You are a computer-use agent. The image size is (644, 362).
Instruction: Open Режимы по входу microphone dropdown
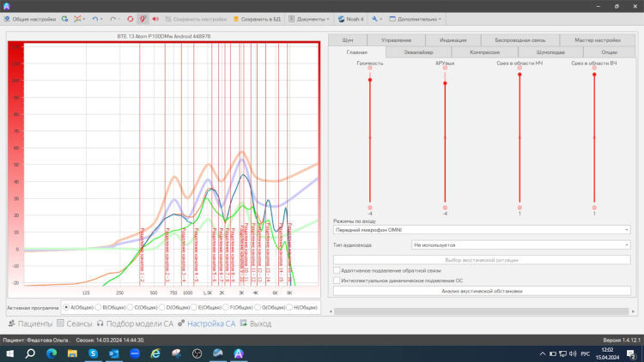coord(482,230)
